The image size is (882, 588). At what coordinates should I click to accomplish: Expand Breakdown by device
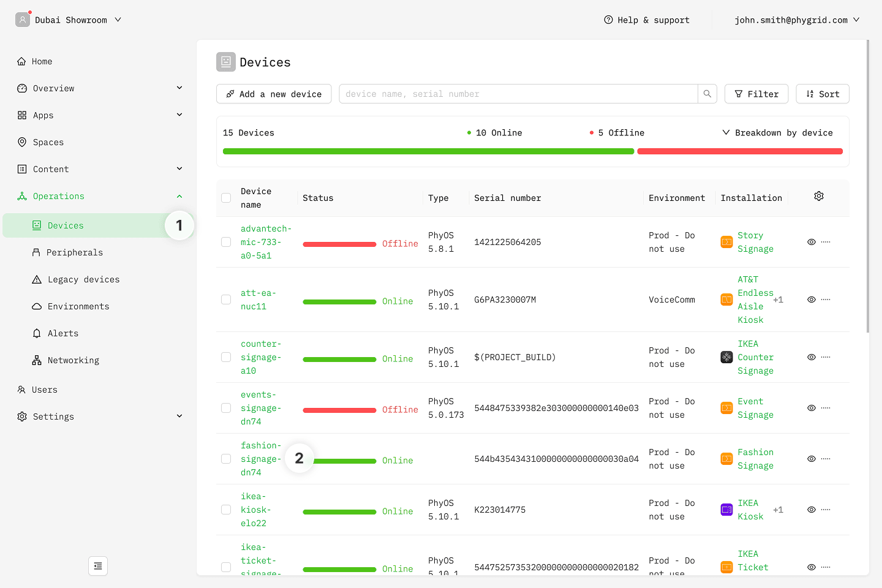(x=777, y=133)
